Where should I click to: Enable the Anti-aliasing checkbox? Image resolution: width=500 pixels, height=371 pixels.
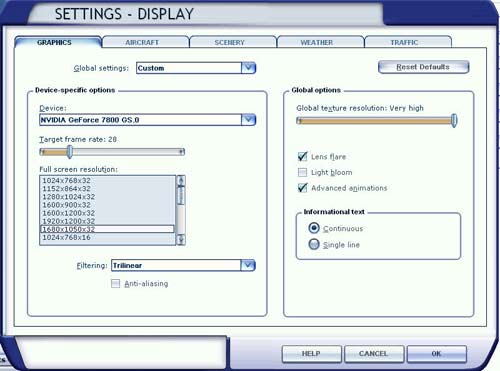(x=115, y=284)
